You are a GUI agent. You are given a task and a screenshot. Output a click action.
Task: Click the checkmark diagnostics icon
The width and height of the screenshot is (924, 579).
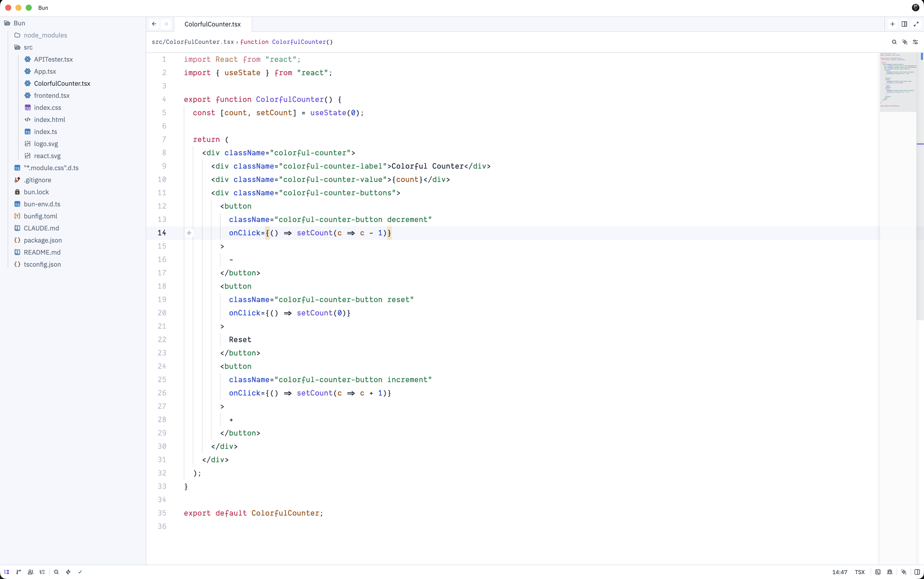click(80, 572)
